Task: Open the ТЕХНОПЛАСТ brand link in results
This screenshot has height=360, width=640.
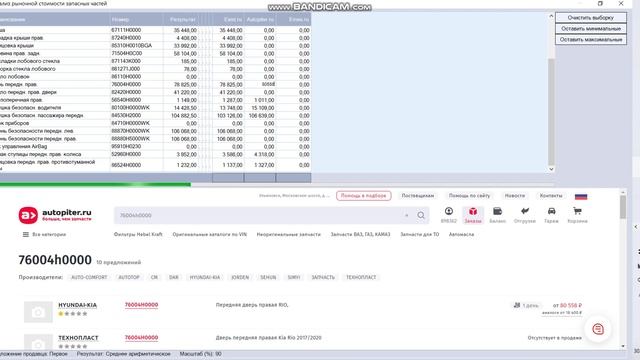Action: (78, 338)
